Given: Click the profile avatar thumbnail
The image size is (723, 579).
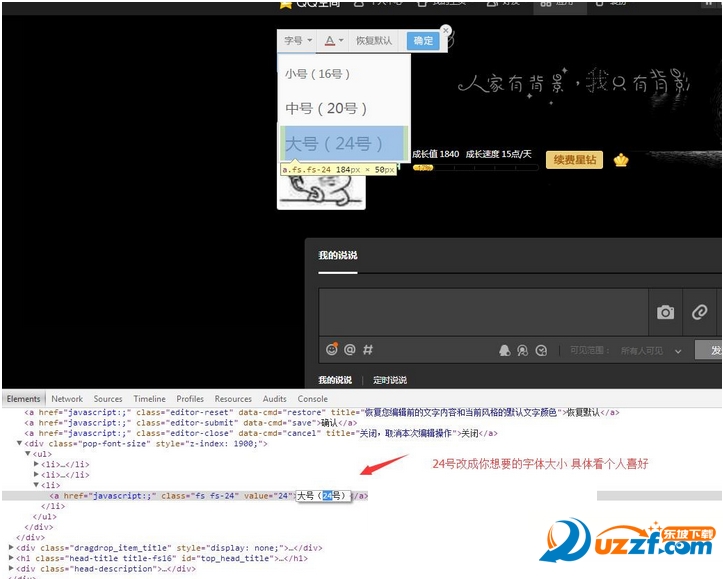Looking at the screenshot, I should (321, 192).
